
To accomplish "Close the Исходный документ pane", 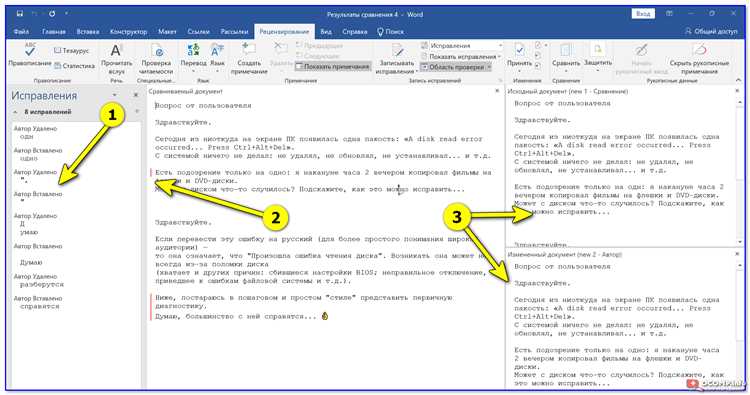I will coord(737,91).
